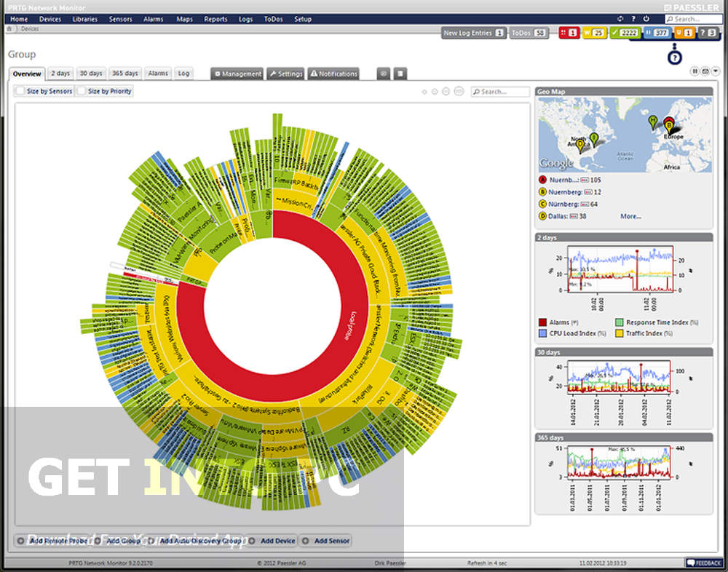Select the largest size circle

point(459,91)
